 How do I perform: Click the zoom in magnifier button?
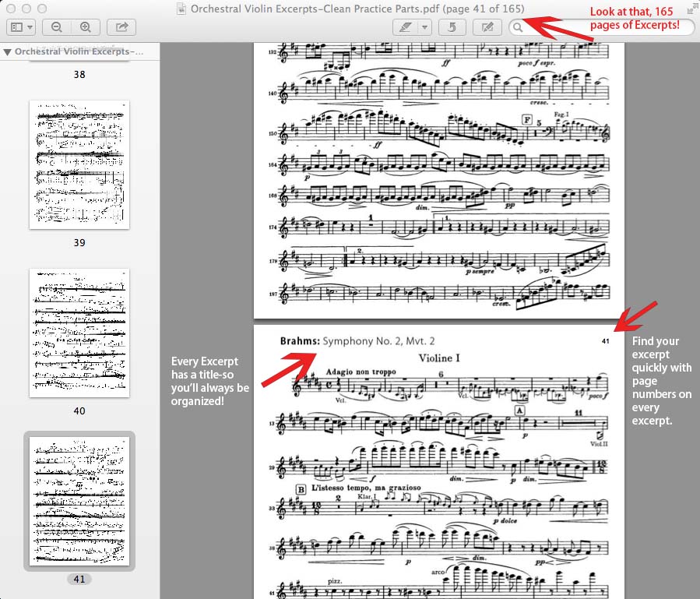click(86, 27)
